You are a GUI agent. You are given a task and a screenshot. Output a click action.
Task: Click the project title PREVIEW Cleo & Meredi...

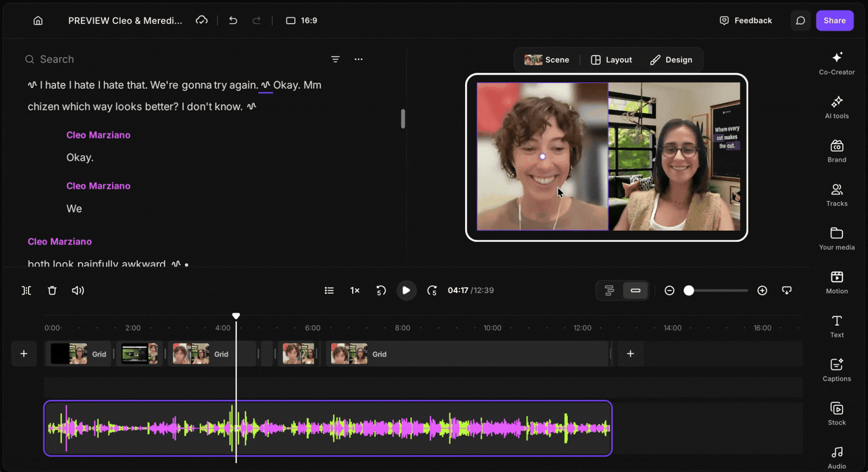click(x=125, y=20)
